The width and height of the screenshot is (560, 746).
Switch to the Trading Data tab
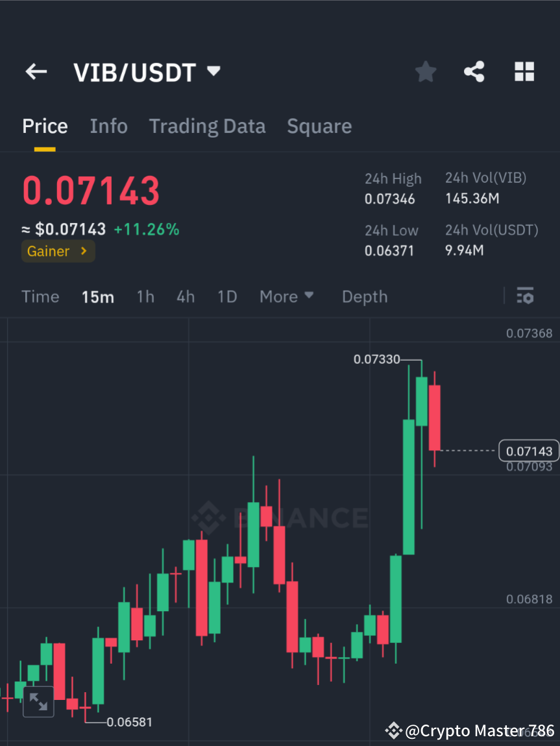click(x=207, y=126)
